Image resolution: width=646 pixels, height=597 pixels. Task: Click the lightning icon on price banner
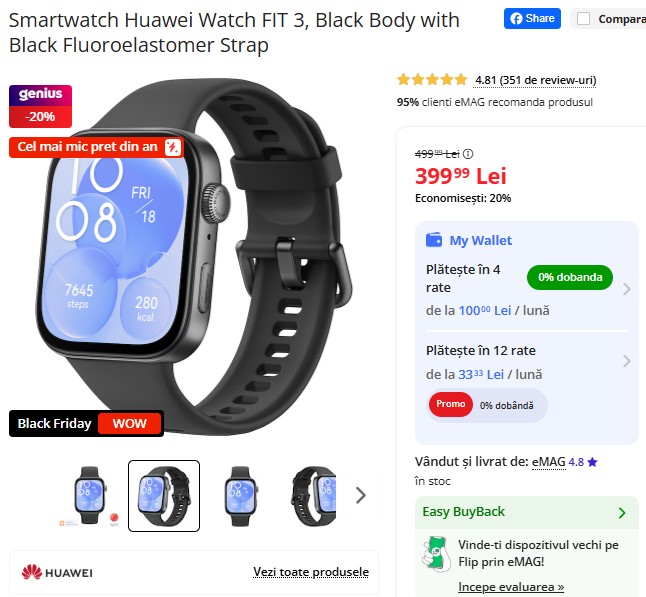coord(173,147)
